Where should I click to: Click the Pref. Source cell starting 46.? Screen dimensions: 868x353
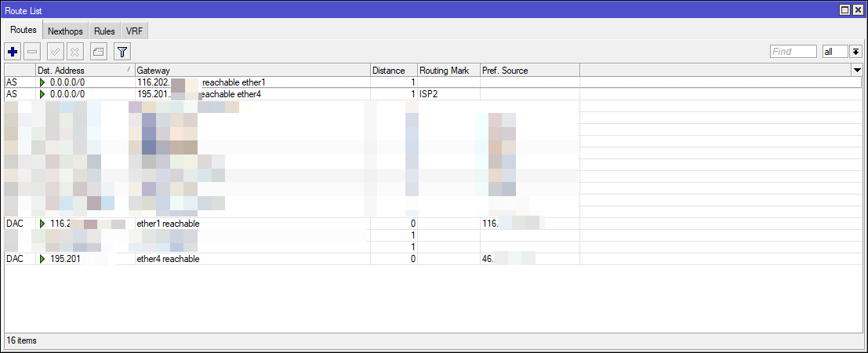529,259
